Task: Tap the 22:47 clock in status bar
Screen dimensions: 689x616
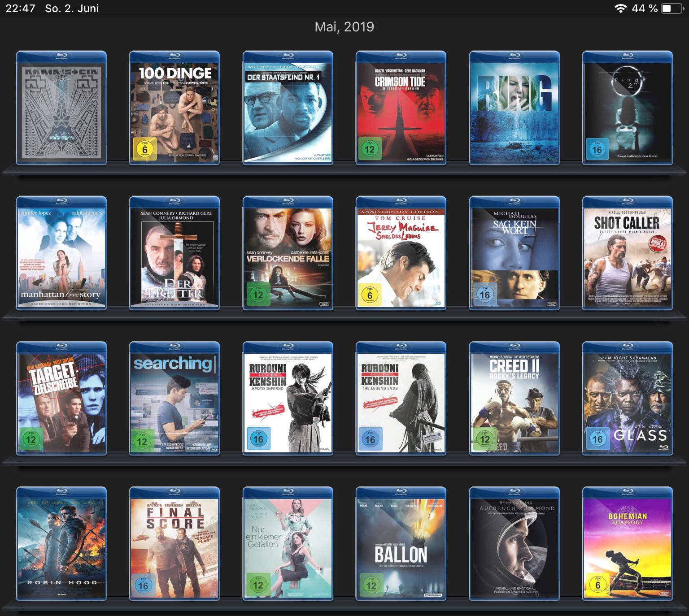Action: [x=20, y=9]
